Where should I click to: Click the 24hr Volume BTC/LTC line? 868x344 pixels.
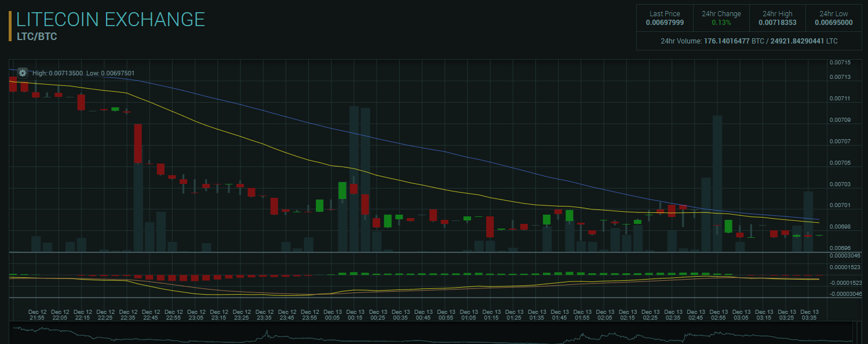(x=749, y=41)
